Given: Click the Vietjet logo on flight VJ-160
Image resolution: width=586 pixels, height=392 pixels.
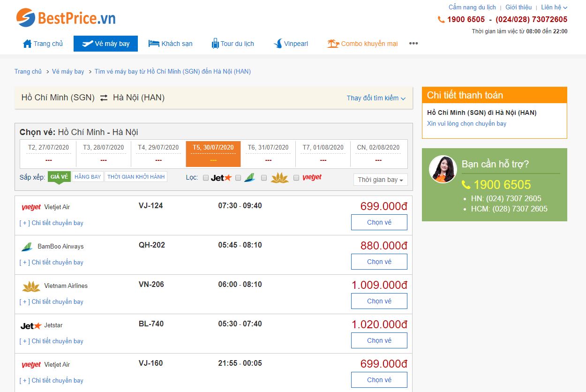Looking at the screenshot, I should pyautogui.click(x=31, y=365).
